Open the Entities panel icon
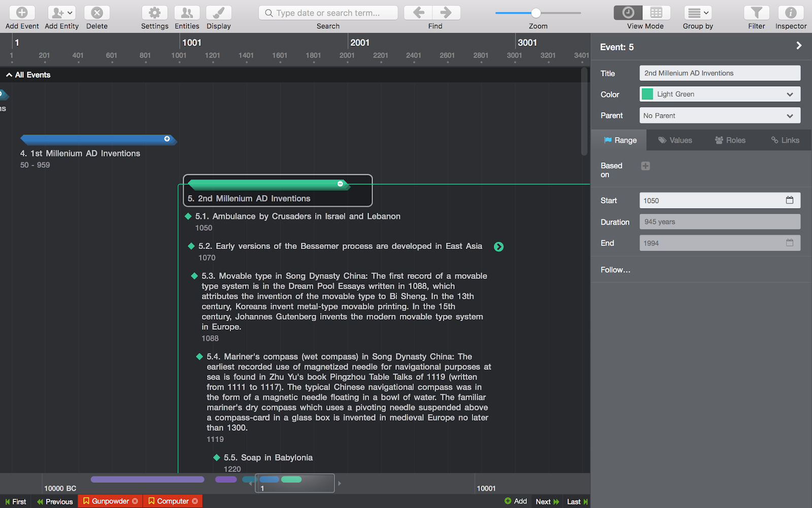Screen dimensions: 812x508 [187, 13]
